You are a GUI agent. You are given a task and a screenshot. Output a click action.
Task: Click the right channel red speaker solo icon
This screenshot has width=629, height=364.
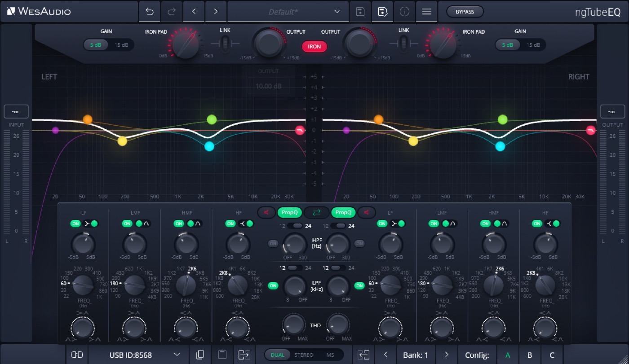(367, 212)
